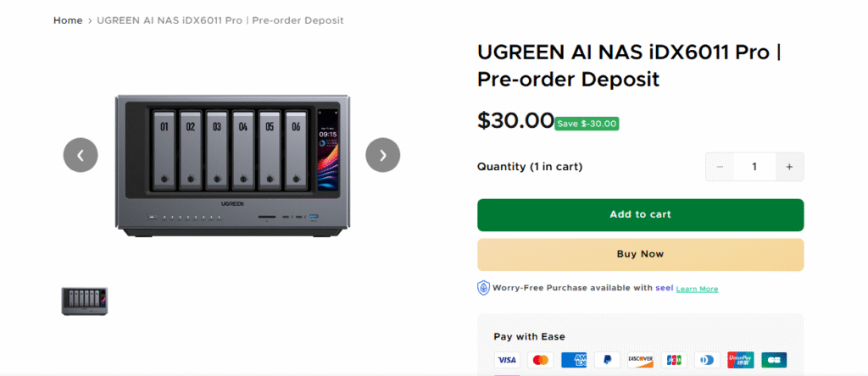Image resolution: width=868 pixels, height=376 pixels.
Task: Click the American Express icon
Action: [574, 360]
